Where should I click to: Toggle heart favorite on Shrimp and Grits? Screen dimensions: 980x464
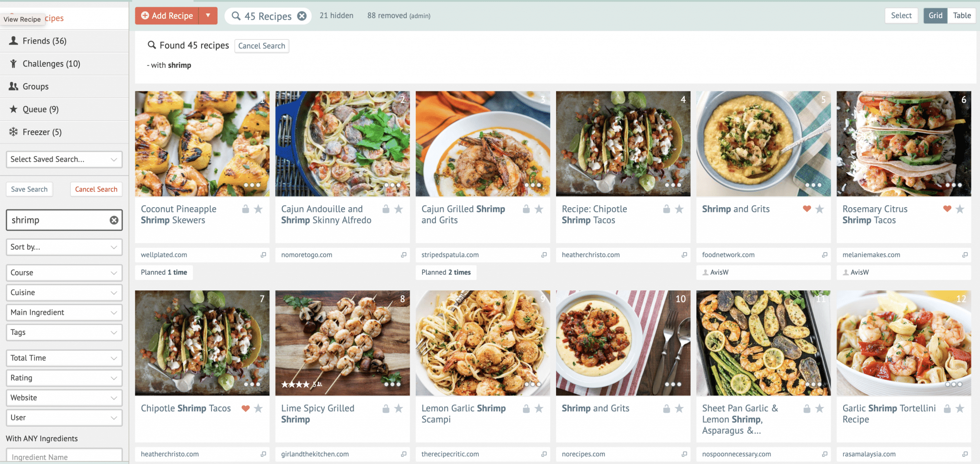807,209
